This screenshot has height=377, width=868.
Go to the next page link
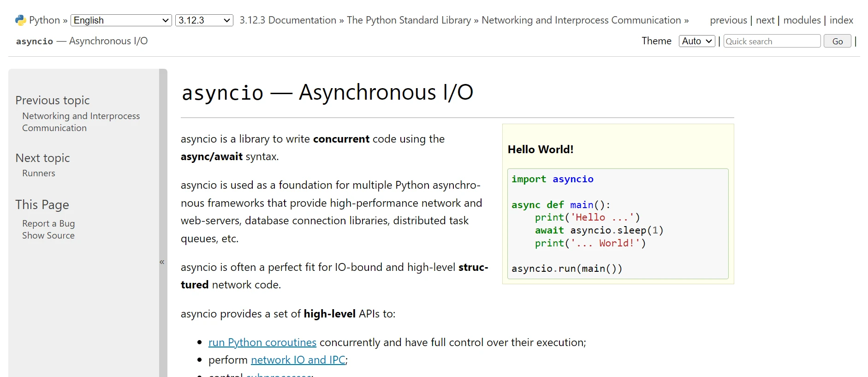(765, 20)
